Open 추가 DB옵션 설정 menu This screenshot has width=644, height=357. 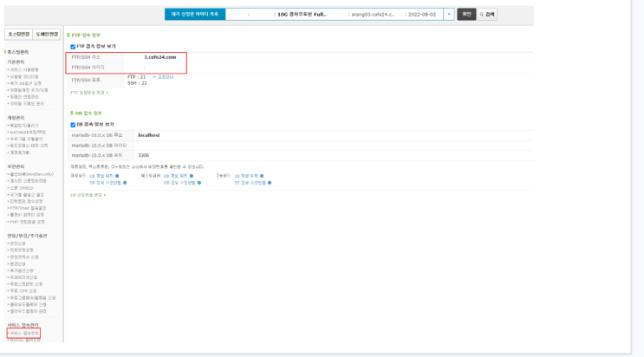point(26,83)
